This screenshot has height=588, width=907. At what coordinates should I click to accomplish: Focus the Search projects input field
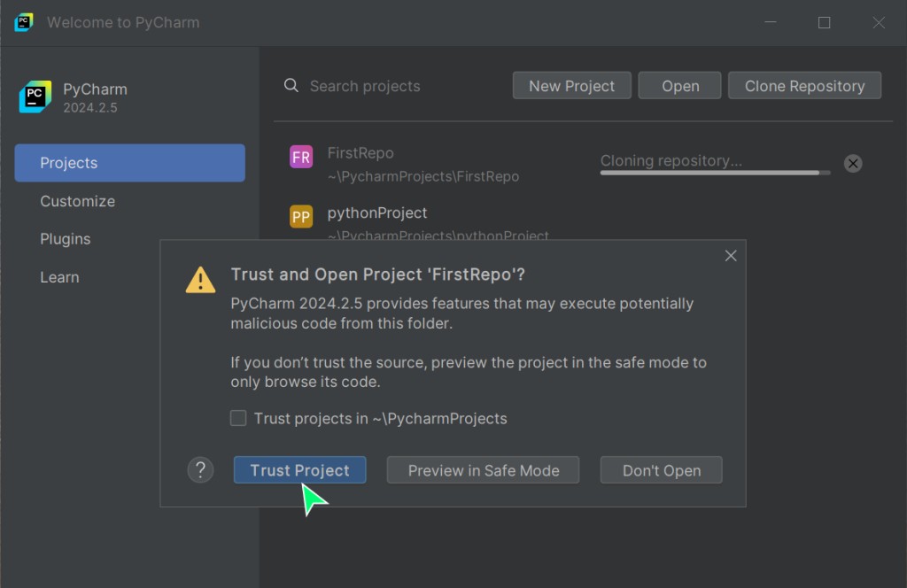(x=399, y=86)
